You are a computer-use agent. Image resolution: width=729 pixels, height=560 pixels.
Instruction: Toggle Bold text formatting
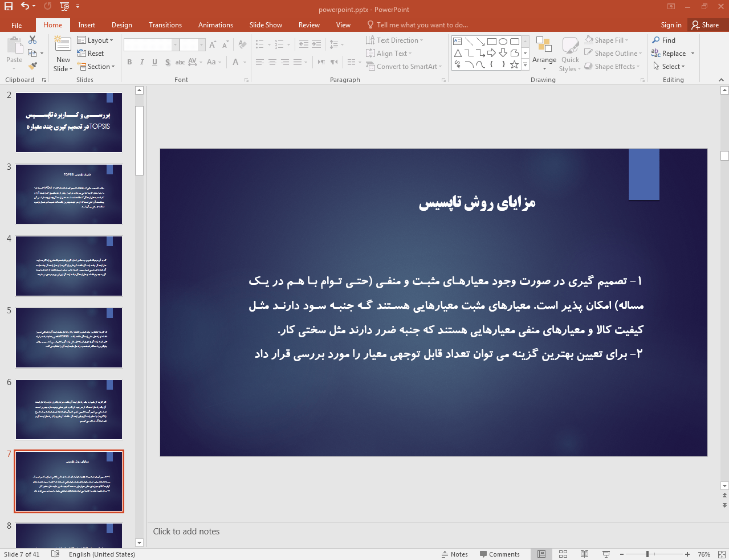pos(129,62)
